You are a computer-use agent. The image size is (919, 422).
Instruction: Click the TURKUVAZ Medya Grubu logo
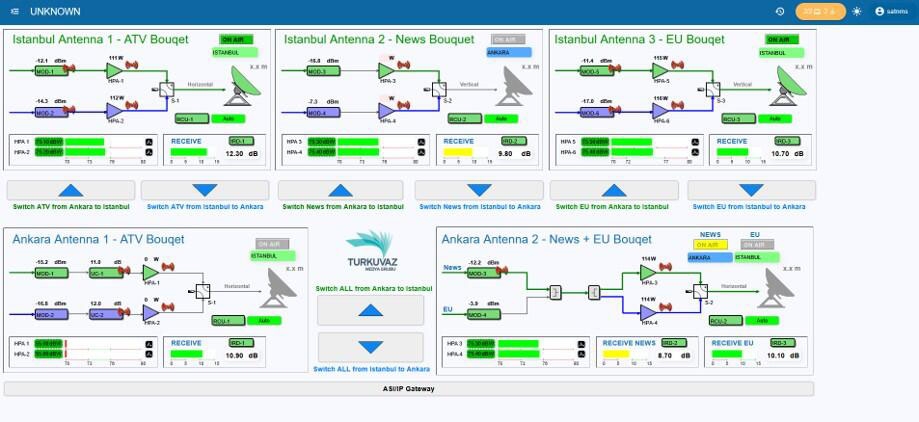click(x=371, y=256)
